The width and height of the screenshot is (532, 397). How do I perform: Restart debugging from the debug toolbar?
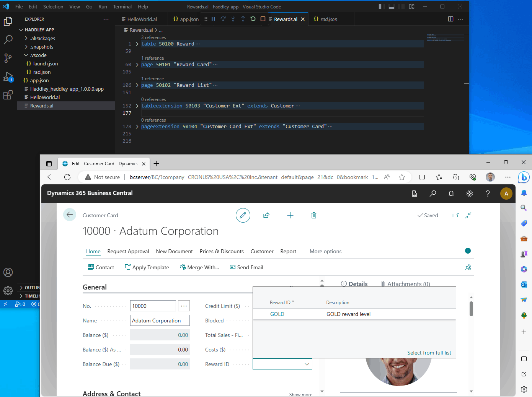pyautogui.click(x=253, y=19)
